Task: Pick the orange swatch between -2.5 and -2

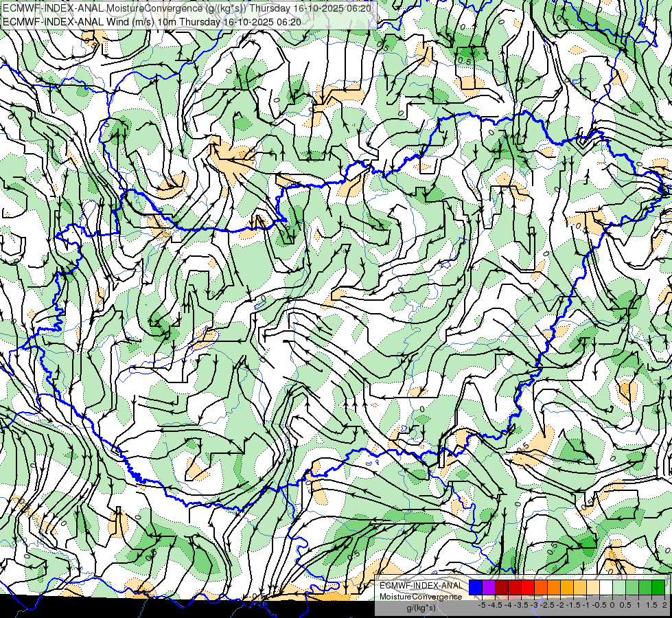Action: [554, 588]
